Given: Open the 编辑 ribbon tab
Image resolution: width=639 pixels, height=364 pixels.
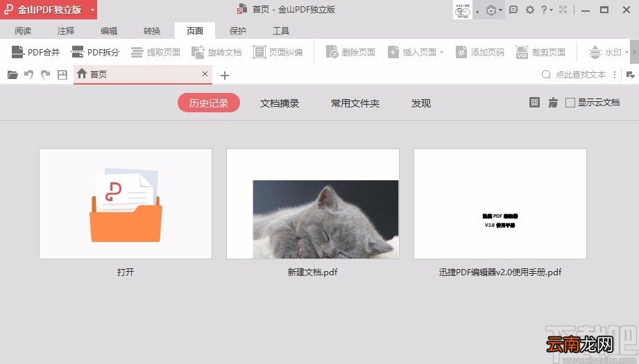Looking at the screenshot, I should tap(109, 31).
